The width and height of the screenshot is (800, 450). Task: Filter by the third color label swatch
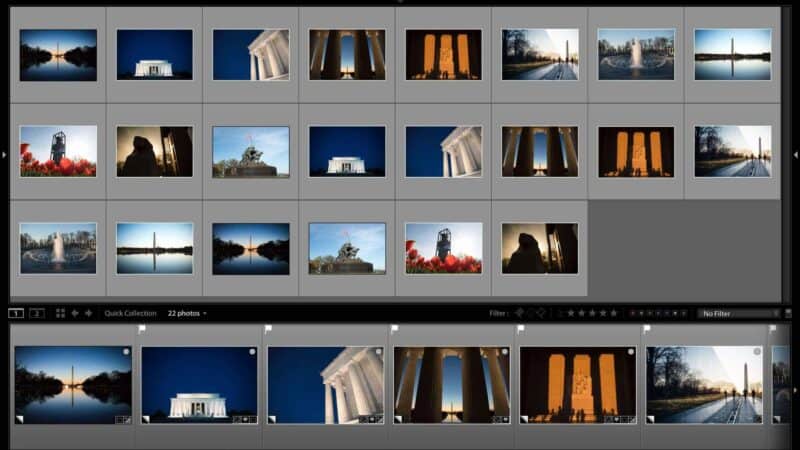650,313
